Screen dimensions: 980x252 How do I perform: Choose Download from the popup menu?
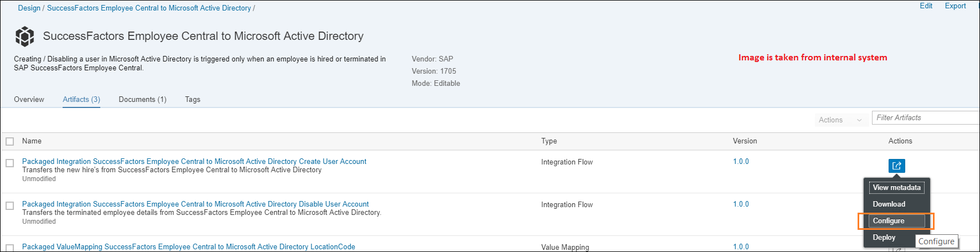coord(889,204)
